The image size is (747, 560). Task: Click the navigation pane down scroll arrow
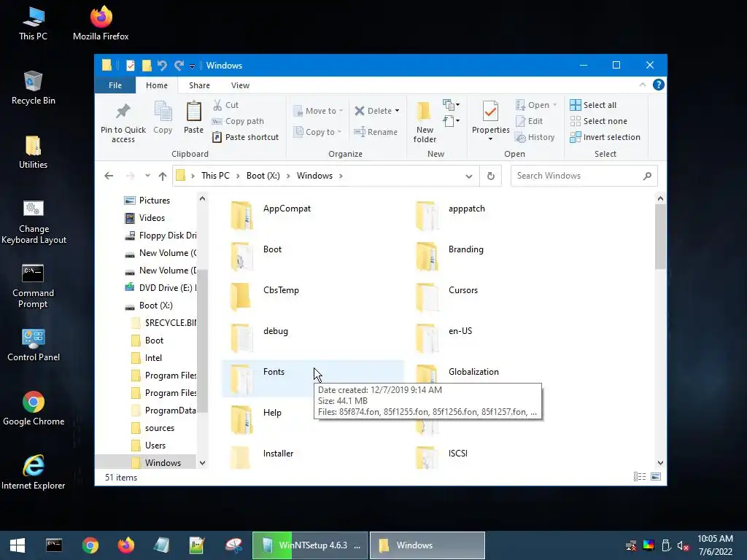(x=203, y=462)
